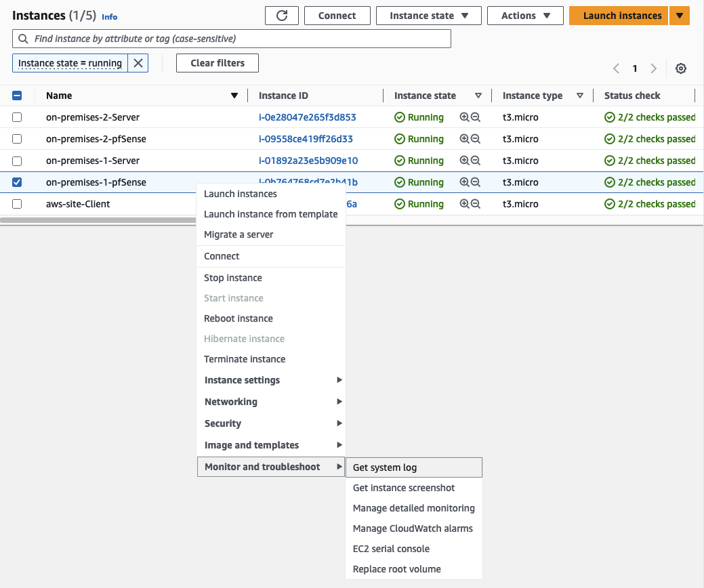Image resolution: width=704 pixels, height=588 pixels.
Task: Open Launch instances split-button arrow
Action: [680, 16]
